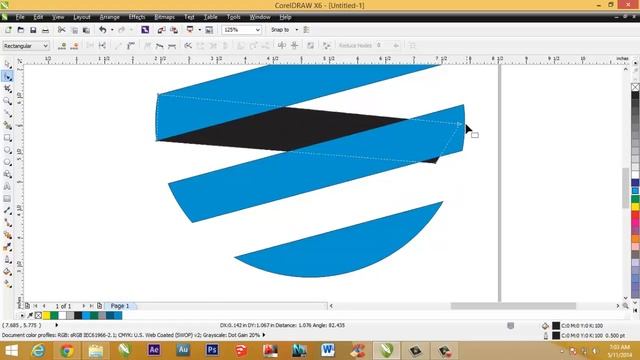Viewport: 640px width, 360px height.
Task: Click document palette eyedropper icon
Action: tap(30, 316)
